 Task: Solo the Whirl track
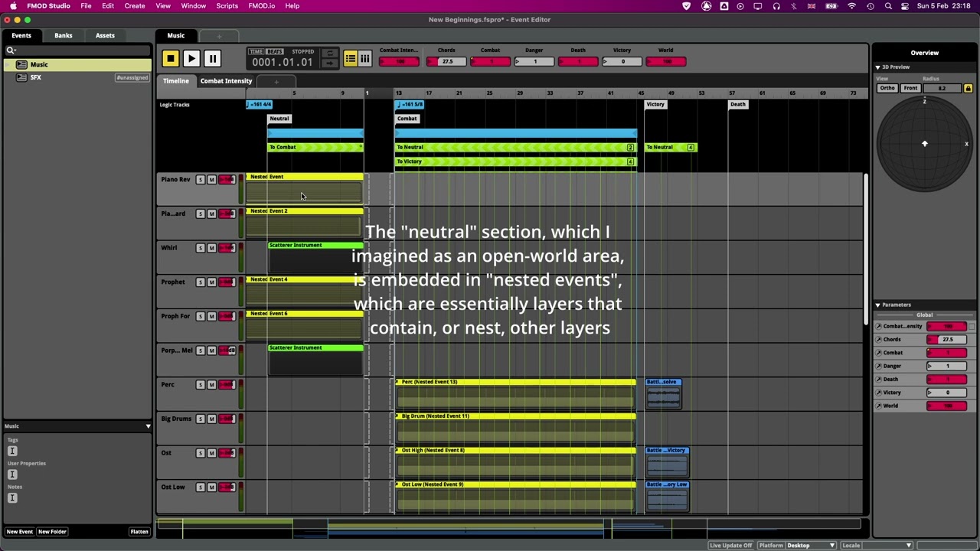(x=201, y=248)
